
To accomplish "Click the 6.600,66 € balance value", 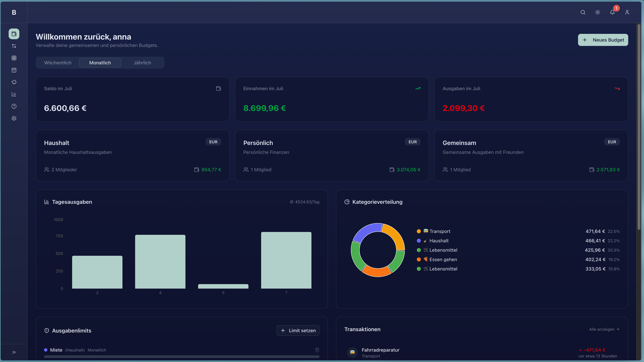I will pyautogui.click(x=65, y=108).
